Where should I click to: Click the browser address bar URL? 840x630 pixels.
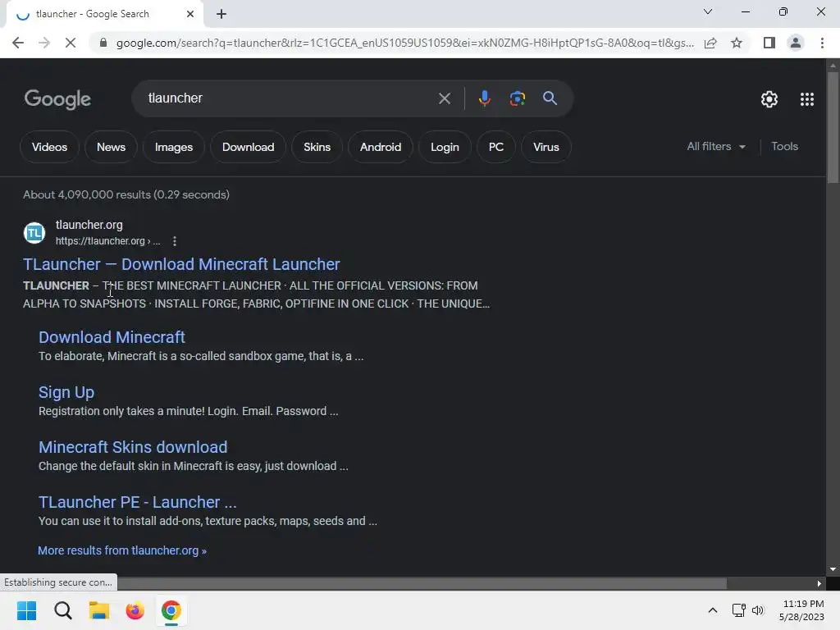pyautogui.click(x=404, y=43)
